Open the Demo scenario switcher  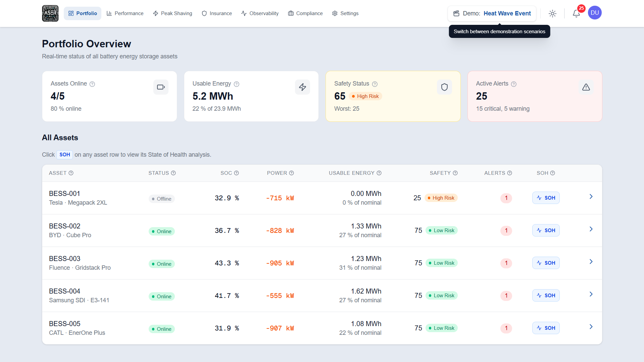[492, 13]
